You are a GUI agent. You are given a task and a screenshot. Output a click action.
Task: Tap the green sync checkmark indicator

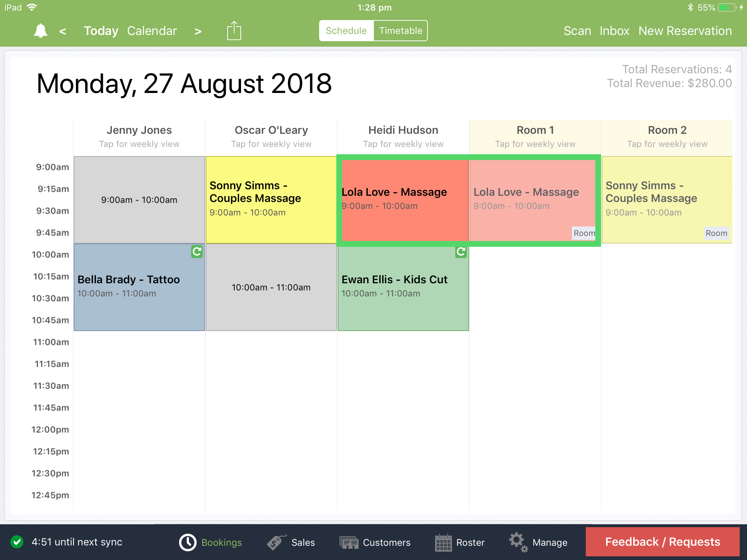click(x=17, y=542)
